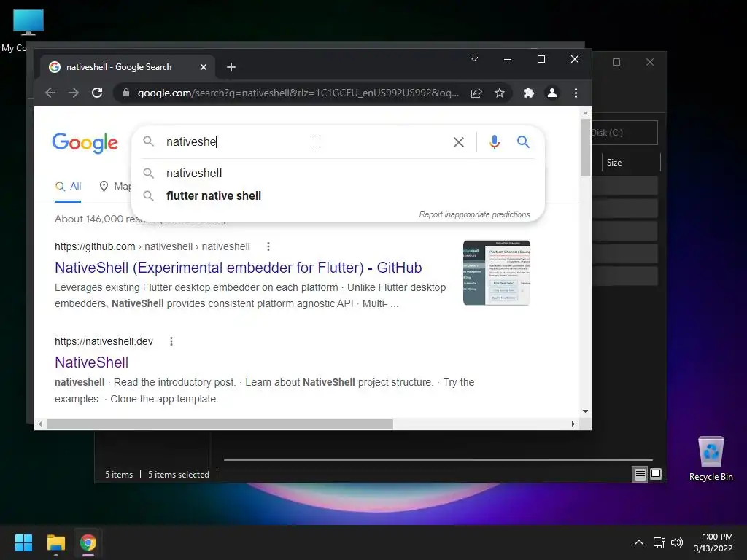The width and height of the screenshot is (747, 560).
Task: Reload the Chrome page
Action: pyautogui.click(x=97, y=93)
